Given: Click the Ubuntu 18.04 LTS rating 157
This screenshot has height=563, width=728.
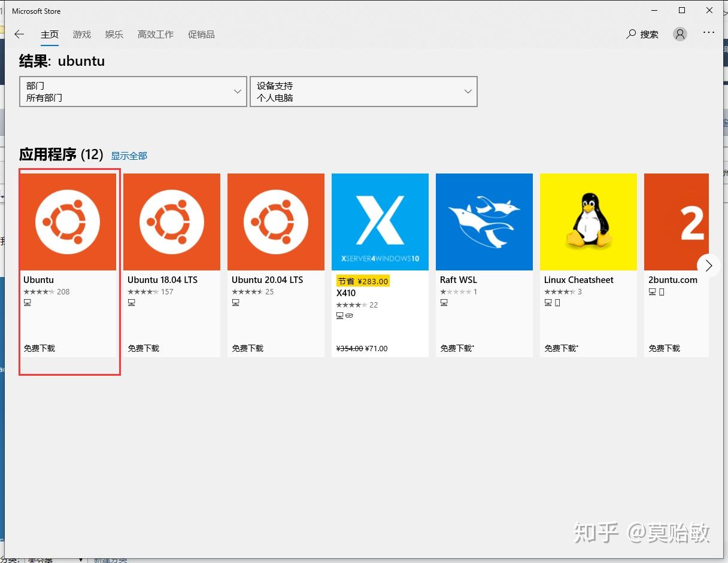Looking at the screenshot, I should [150, 292].
